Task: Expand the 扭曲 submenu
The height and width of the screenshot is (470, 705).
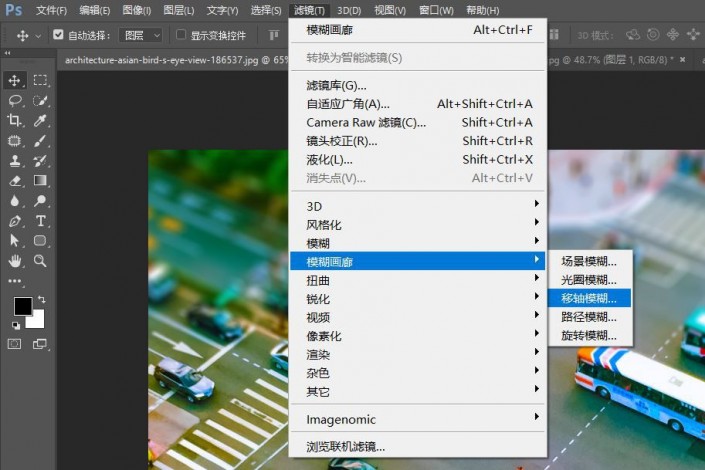Action: (x=418, y=280)
